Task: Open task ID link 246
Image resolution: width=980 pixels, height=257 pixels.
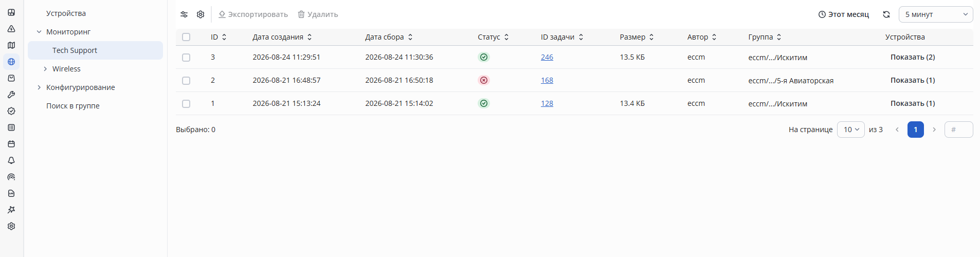Action: pyautogui.click(x=547, y=57)
